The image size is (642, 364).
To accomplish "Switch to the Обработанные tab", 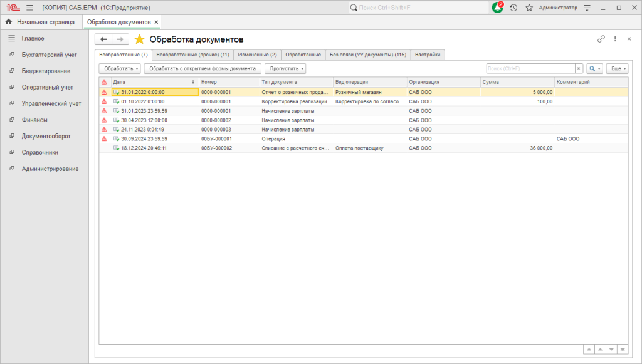I will click(x=303, y=55).
